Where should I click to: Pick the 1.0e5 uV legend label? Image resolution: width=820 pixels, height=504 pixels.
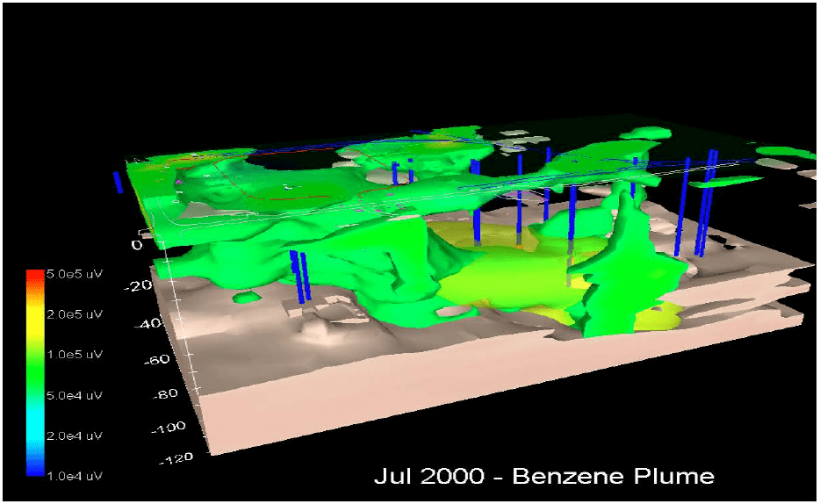coord(74,354)
